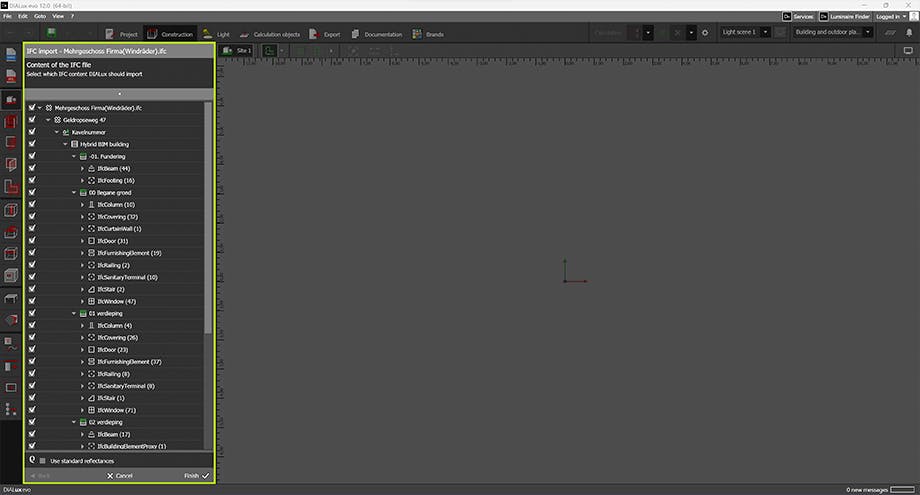
Task: Click the green save icon in top toolbar
Action: click(x=52, y=32)
